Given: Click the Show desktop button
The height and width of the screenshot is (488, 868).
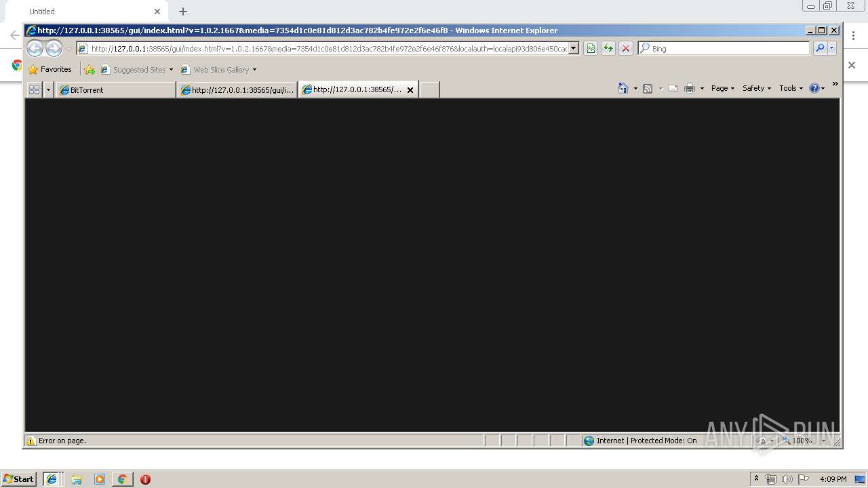Looking at the screenshot, I should (x=860, y=479).
